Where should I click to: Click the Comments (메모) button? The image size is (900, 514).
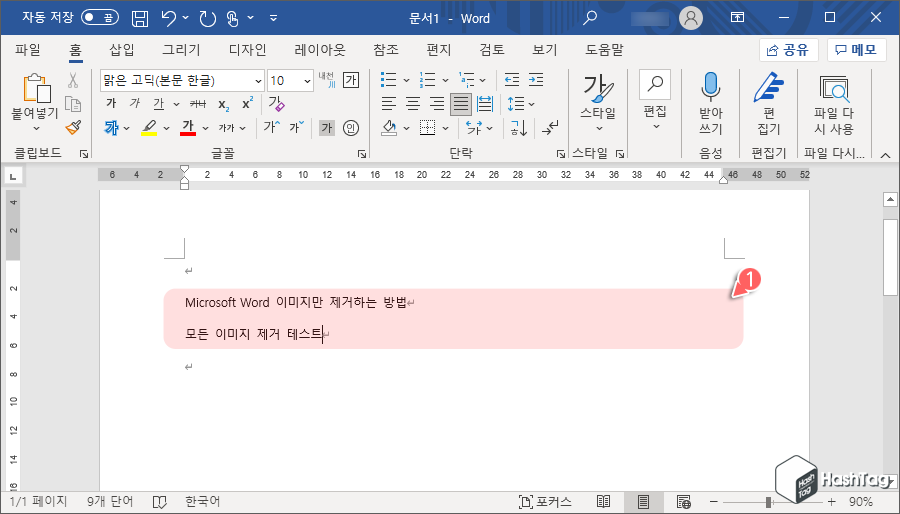[x=856, y=50]
